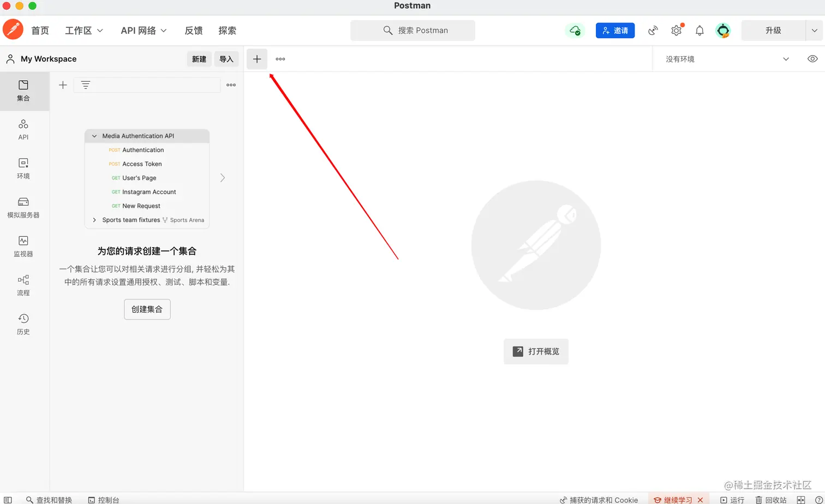Open the user avatar profile icon
Screen dimensions: 825x504
(x=723, y=31)
